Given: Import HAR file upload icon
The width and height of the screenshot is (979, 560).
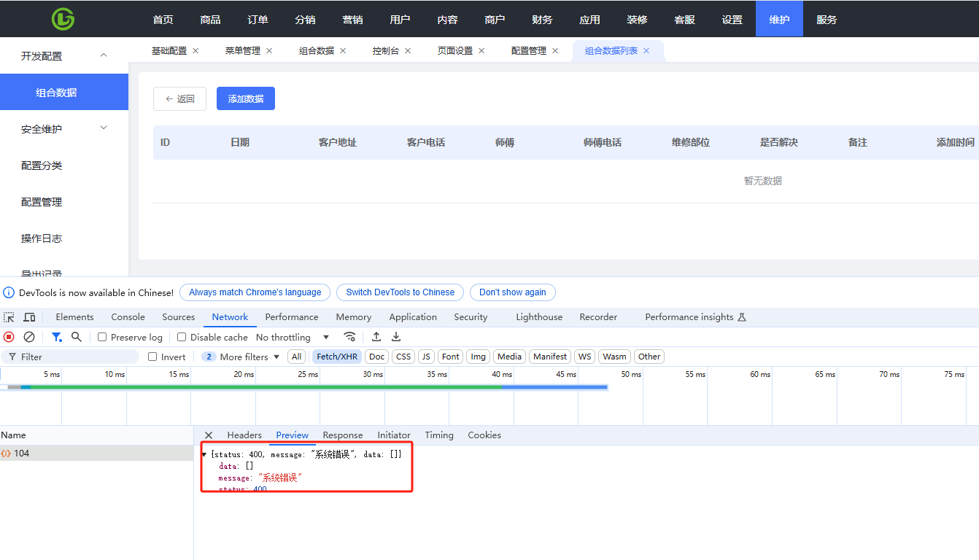Looking at the screenshot, I should [376, 337].
